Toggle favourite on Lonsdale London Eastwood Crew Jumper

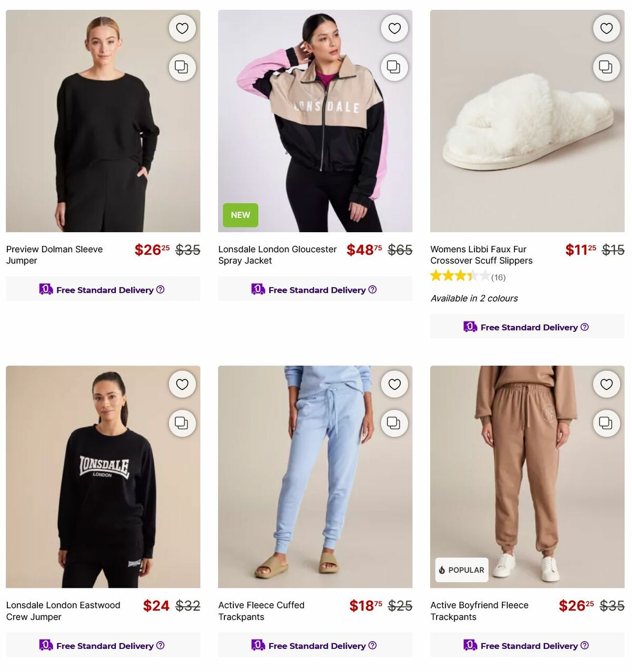coord(182,384)
